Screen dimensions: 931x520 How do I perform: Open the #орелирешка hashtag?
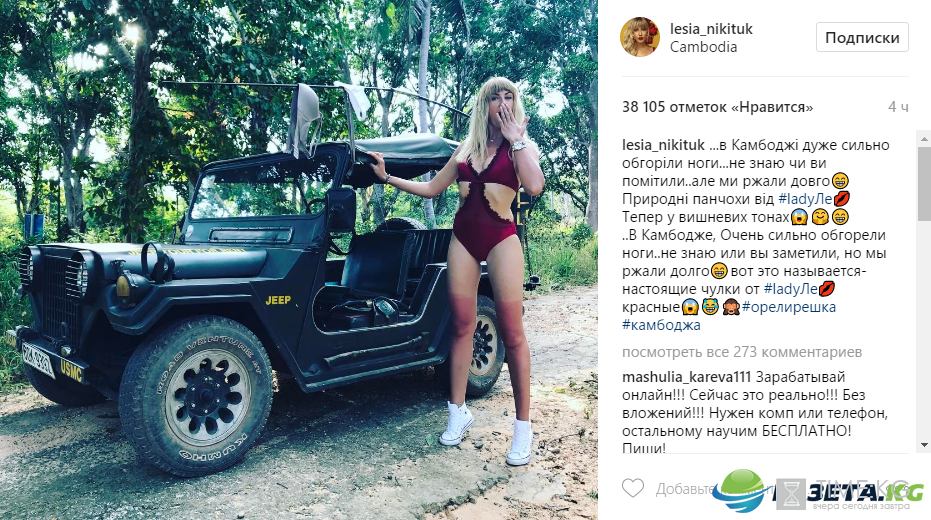tap(788, 307)
